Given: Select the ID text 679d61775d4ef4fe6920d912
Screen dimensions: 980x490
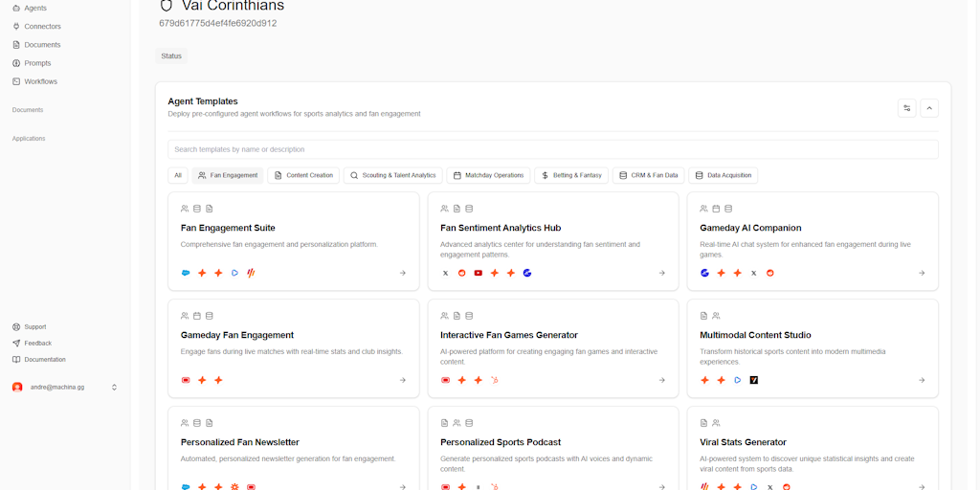Looking at the screenshot, I should 218,23.
